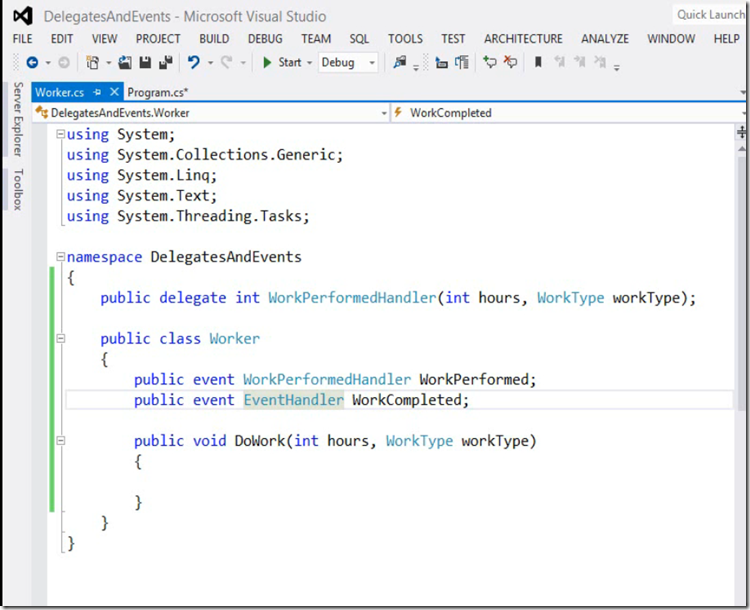Click the Open File folder icon
Viewport: 750px width, 610px height.
click(125, 62)
